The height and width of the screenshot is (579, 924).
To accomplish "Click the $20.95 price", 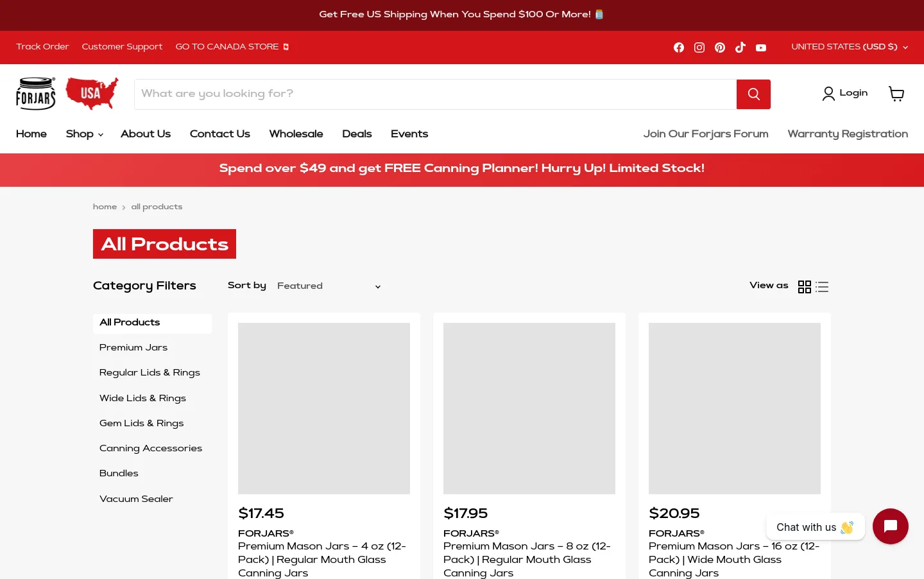I will click(x=674, y=514).
